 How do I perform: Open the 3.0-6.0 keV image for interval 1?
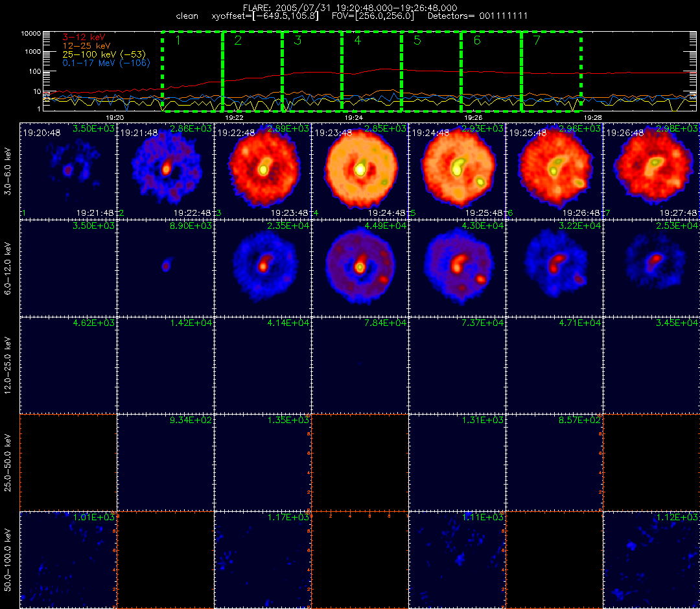[x=68, y=171]
